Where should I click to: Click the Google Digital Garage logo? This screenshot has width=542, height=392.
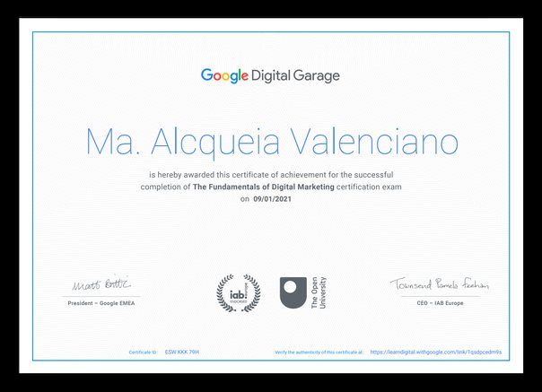pyautogui.click(x=270, y=75)
